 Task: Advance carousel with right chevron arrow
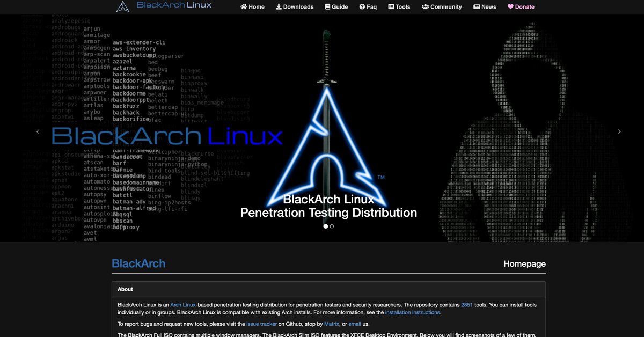pos(619,131)
